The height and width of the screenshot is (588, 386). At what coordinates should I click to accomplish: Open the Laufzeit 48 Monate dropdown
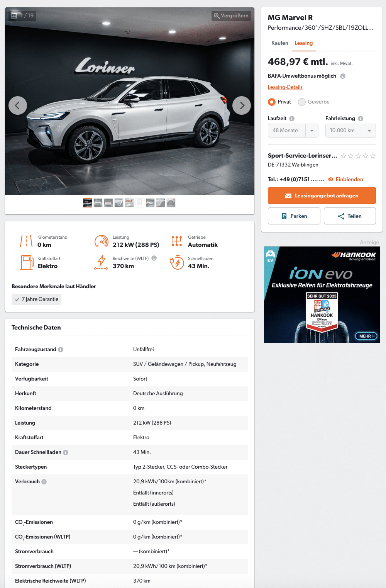(293, 131)
